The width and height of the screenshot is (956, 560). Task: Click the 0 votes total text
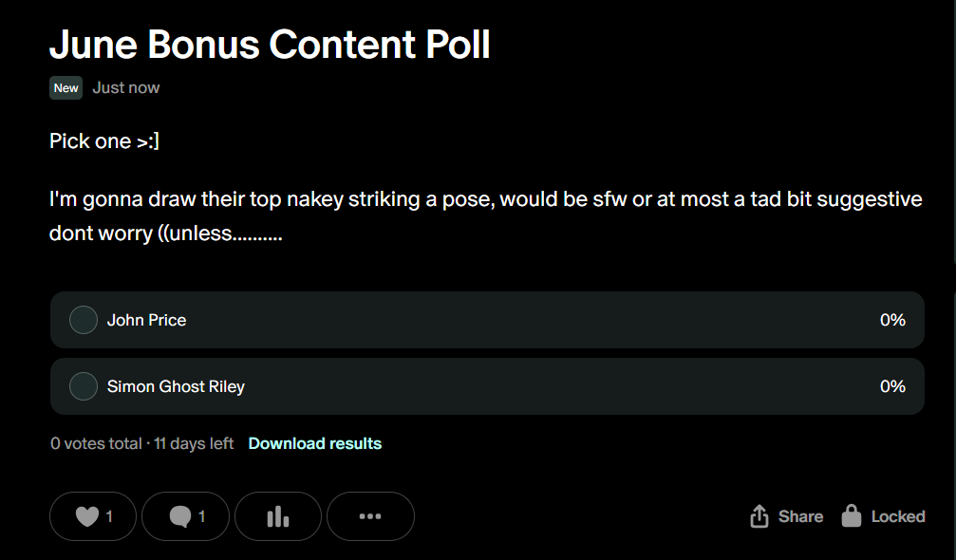coord(95,443)
